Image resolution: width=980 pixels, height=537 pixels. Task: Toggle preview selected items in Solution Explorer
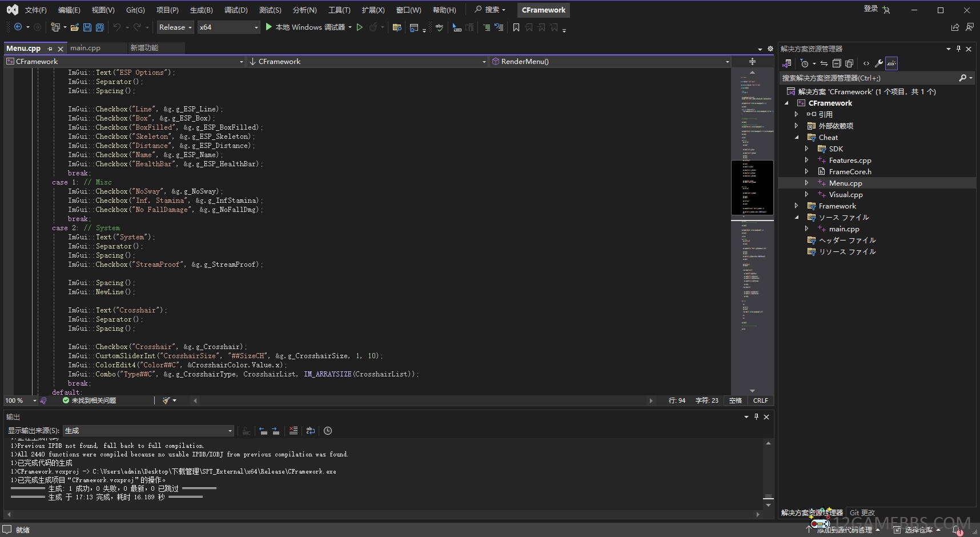891,63
